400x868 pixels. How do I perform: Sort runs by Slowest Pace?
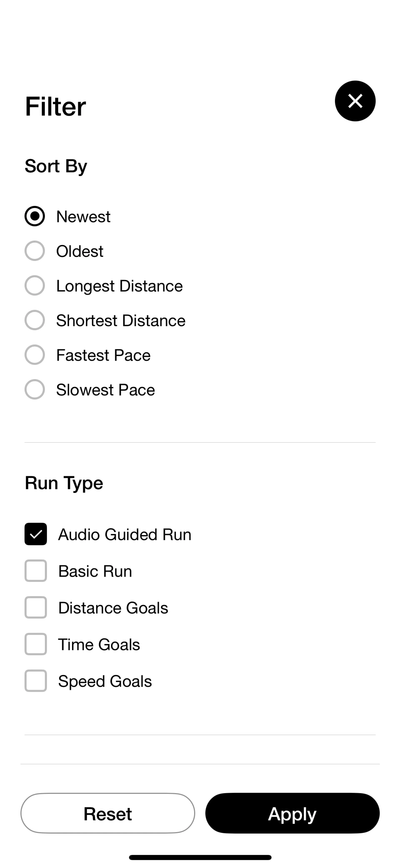pos(35,390)
